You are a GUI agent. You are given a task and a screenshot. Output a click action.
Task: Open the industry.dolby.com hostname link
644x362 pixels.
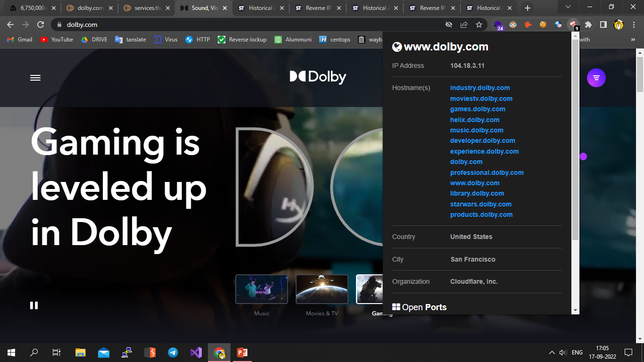(480, 88)
